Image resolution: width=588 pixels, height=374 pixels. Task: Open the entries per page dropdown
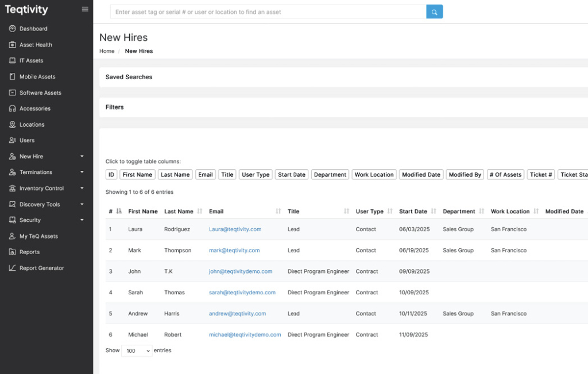[x=137, y=350]
